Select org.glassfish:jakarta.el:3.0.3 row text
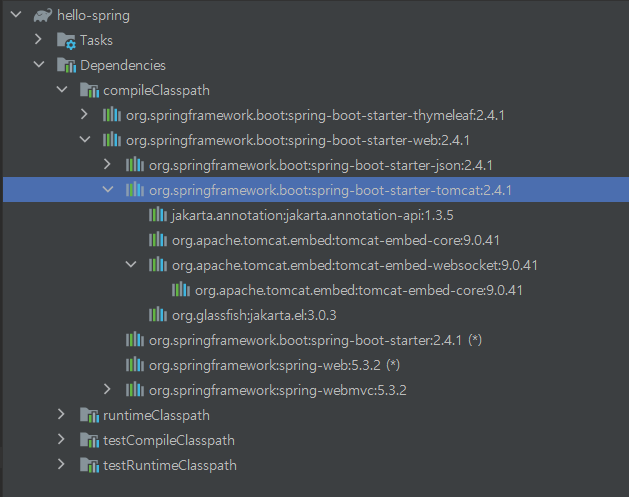The width and height of the screenshot is (629, 497). coord(254,316)
